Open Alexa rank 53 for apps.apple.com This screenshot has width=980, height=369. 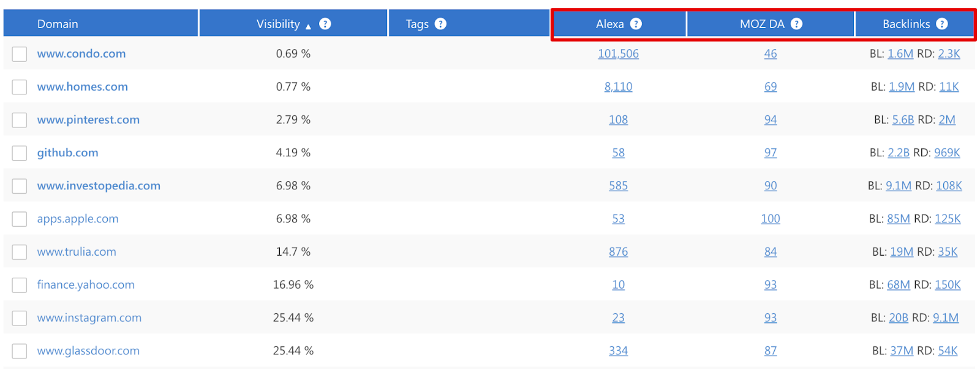point(619,219)
